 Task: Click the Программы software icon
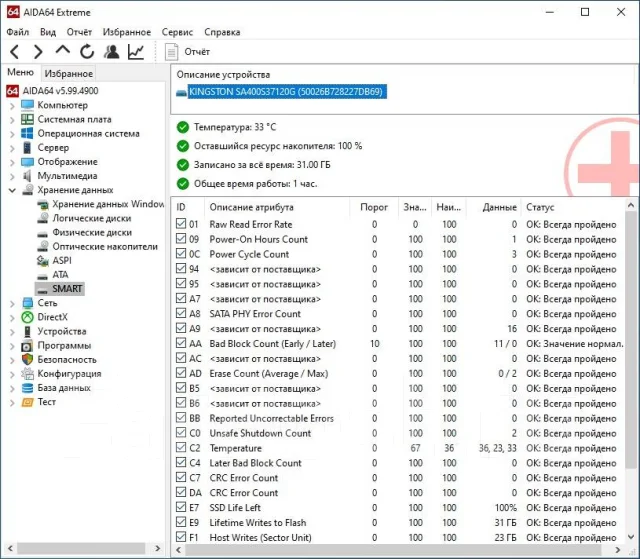[x=27, y=346]
